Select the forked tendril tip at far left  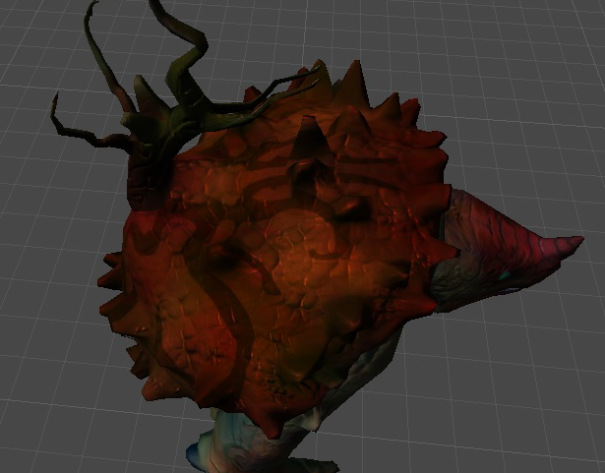click(54, 98)
